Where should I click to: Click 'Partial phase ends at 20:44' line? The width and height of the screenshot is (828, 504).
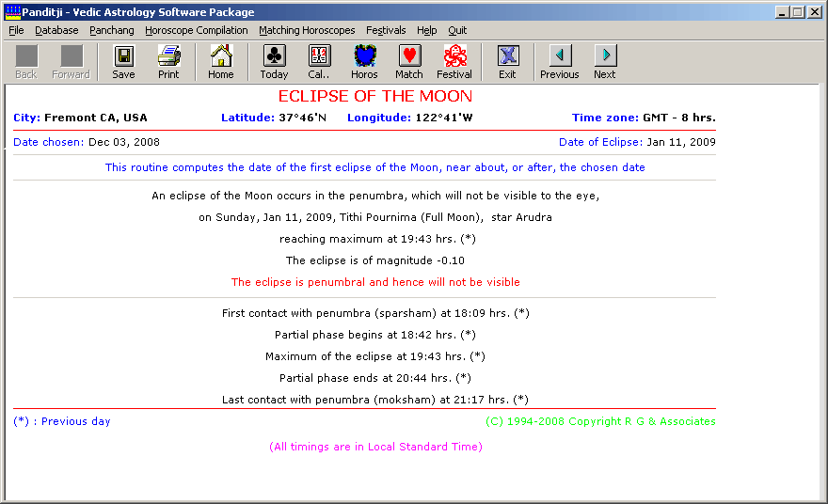[375, 378]
